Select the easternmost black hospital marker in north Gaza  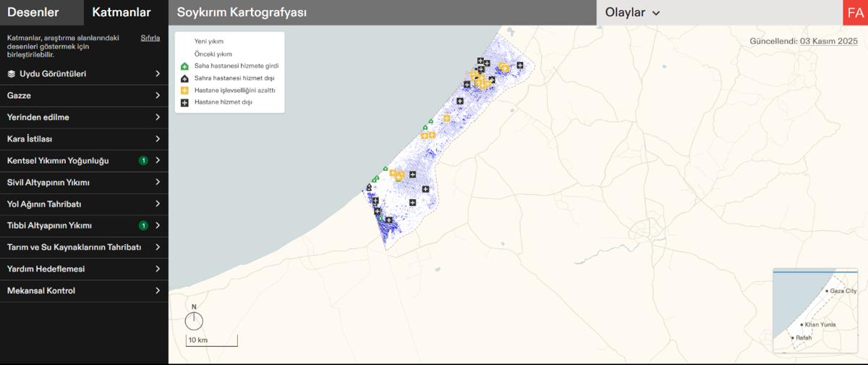click(520, 65)
